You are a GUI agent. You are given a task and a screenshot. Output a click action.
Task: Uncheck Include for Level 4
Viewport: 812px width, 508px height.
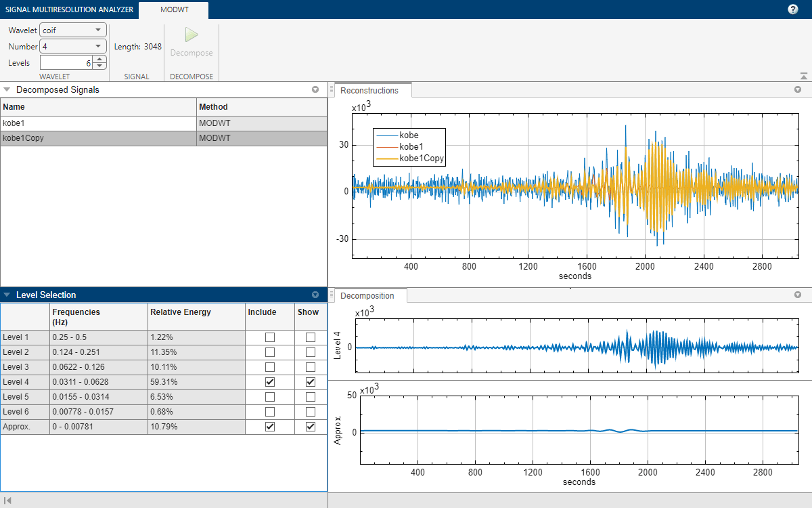[270, 382]
